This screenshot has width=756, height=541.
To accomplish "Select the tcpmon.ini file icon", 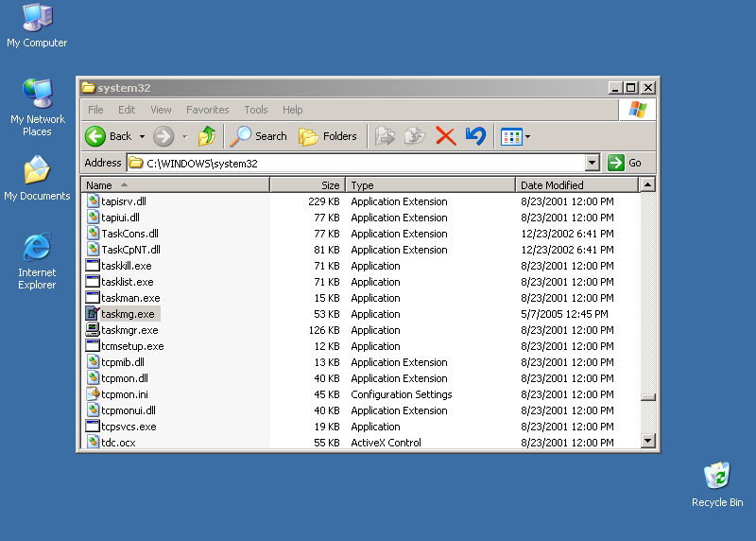I will 93,394.
